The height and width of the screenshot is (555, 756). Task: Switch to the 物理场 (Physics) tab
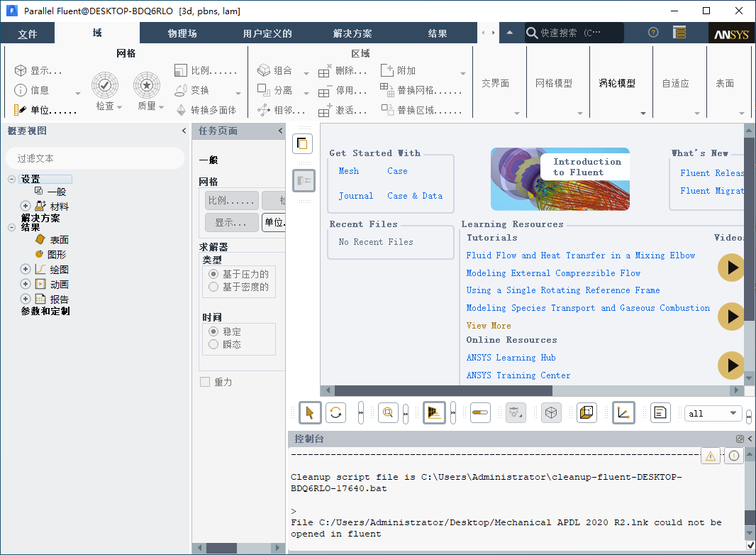182,33
